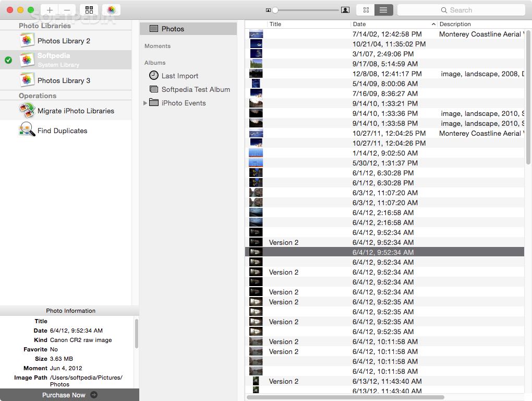Switch to grid thumbnail view

pos(366,10)
